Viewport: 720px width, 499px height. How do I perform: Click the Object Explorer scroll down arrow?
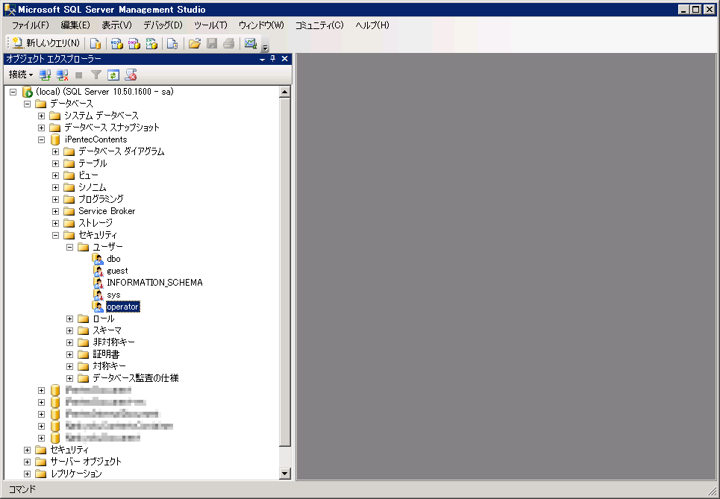click(x=285, y=473)
